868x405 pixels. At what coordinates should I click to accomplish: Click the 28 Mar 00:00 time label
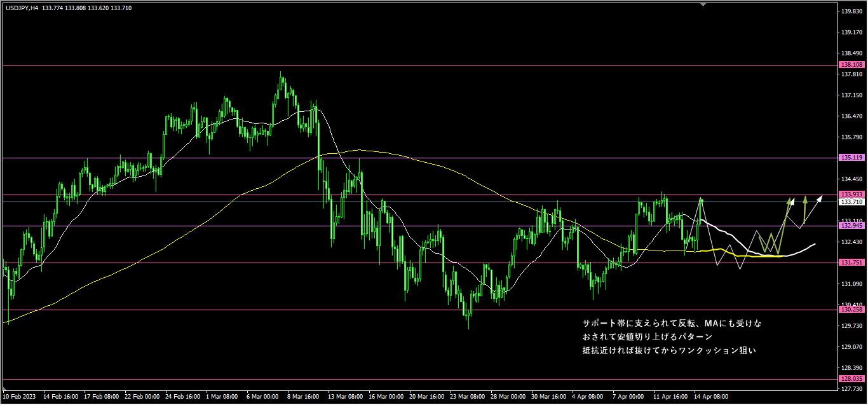pyautogui.click(x=508, y=396)
